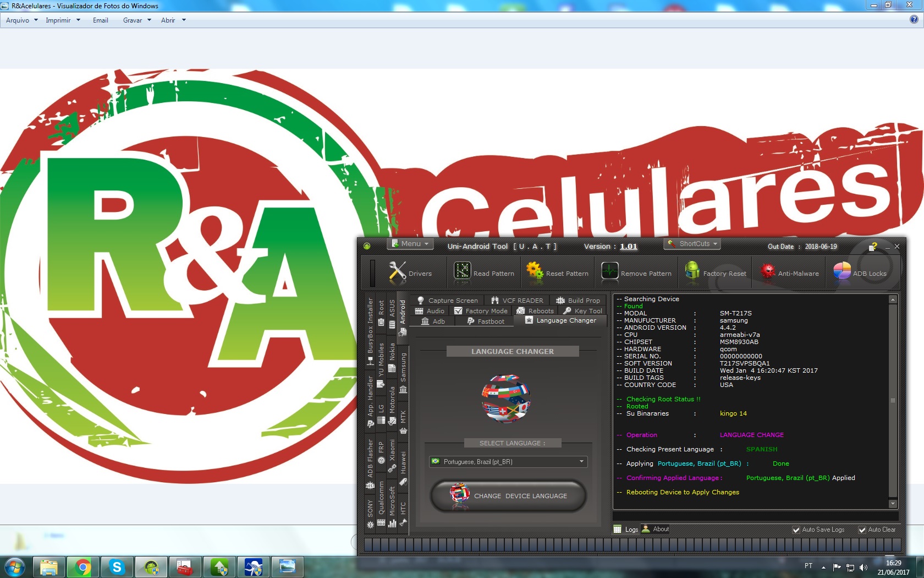Open the Windows Start menu
The width and height of the screenshot is (924, 578).
(x=15, y=567)
